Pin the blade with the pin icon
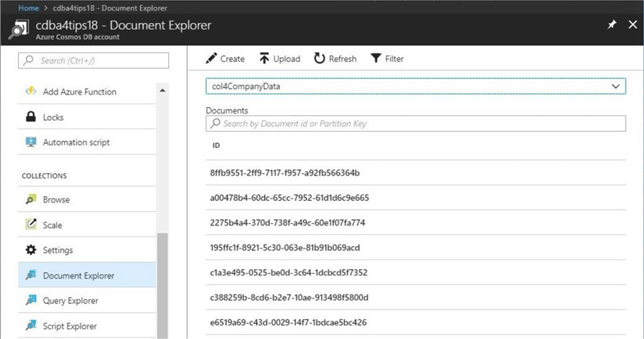Image resolution: width=644 pixels, height=339 pixels. click(612, 25)
